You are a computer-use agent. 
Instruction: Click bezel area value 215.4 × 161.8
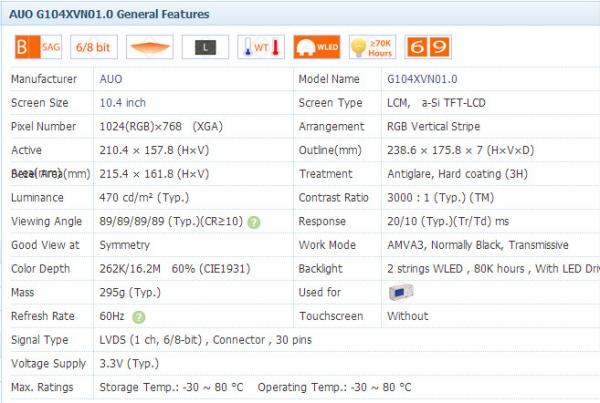pyautogui.click(x=154, y=174)
